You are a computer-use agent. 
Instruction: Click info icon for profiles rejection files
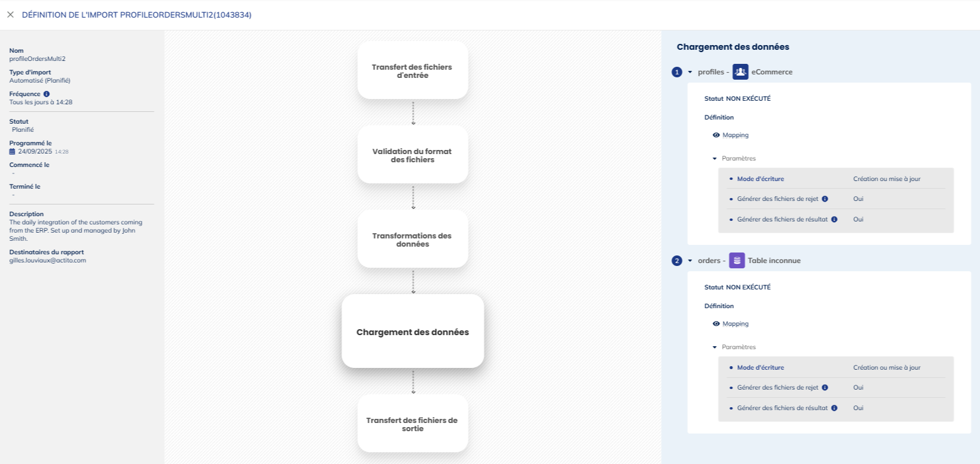click(x=825, y=199)
